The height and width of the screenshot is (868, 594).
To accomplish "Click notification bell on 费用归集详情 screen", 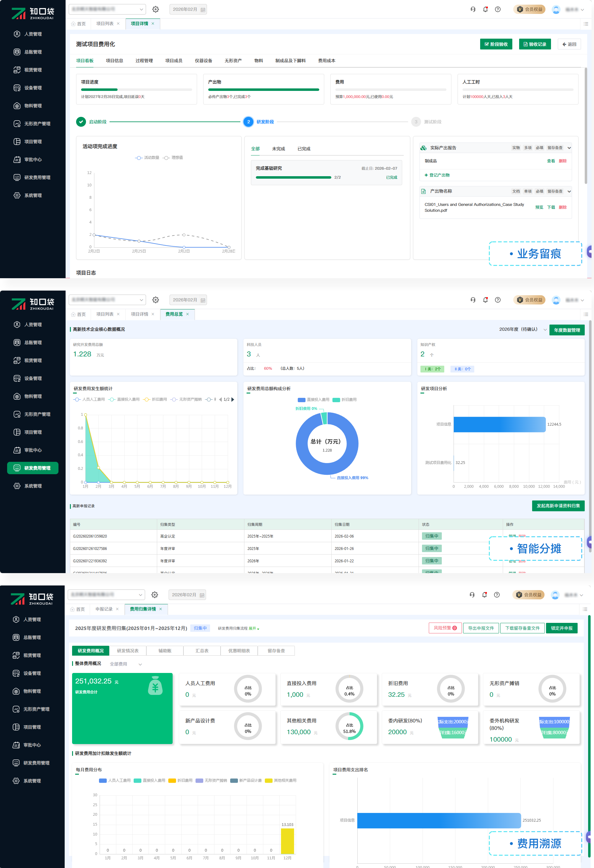I will click(x=484, y=595).
